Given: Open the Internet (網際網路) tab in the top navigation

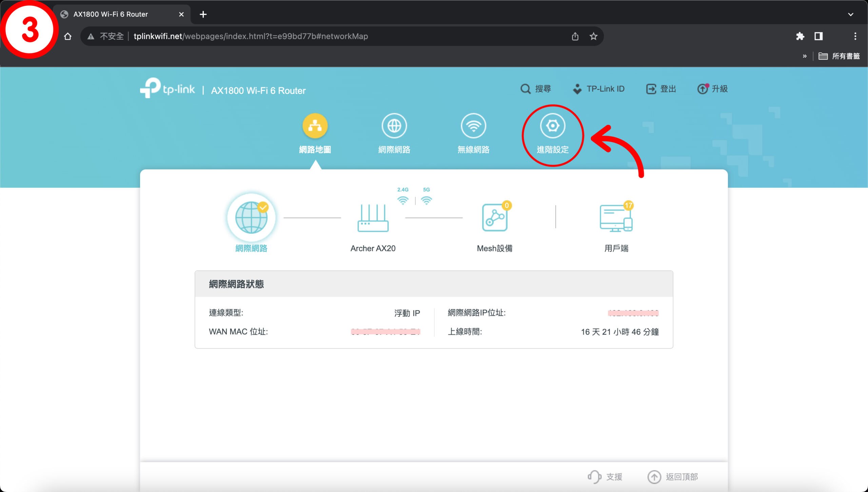Looking at the screenshot, I should [x=394, y=134].
